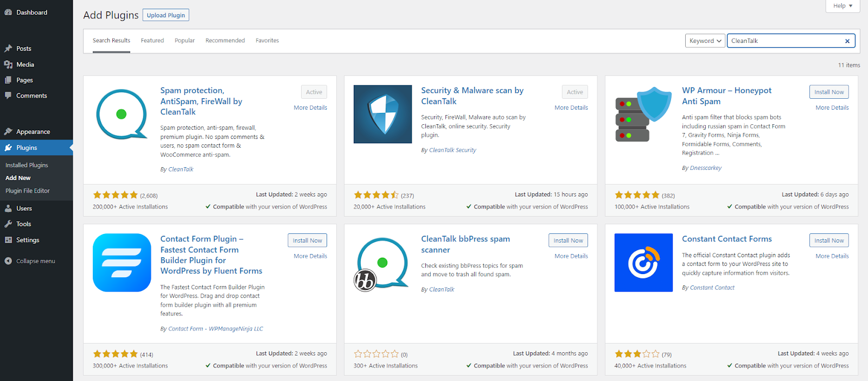Click the five-star rating with 2,608 reviews
The image size is (868, 381).
coord(116,195)
